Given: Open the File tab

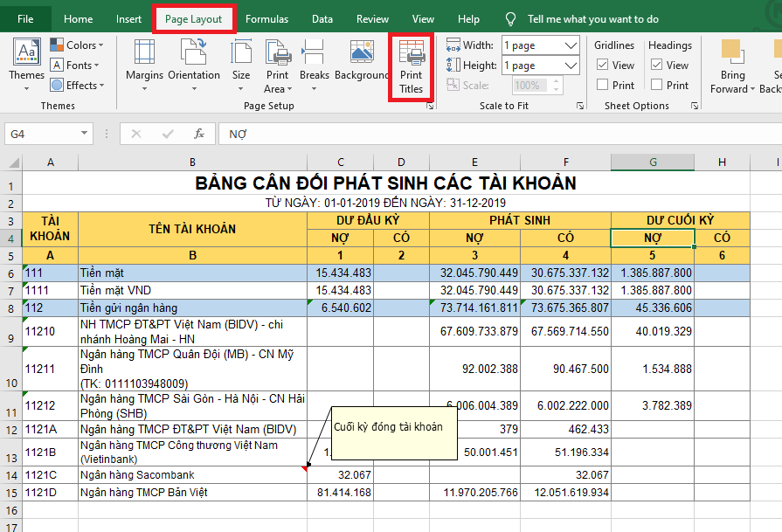Looking at the screenshot, I should coord(26,18).
